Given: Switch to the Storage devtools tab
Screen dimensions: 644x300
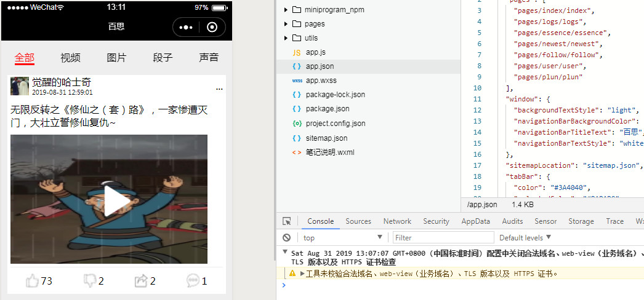Looking at the screenshot, I should pyautogui.click(x=581, y=221).
